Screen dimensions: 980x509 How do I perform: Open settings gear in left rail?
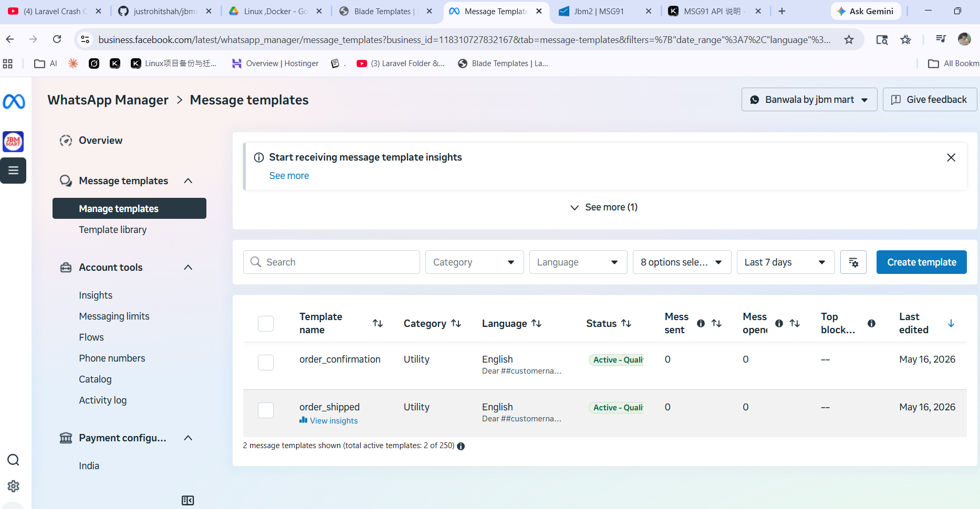pyautogui.click(x=14, y=486)
